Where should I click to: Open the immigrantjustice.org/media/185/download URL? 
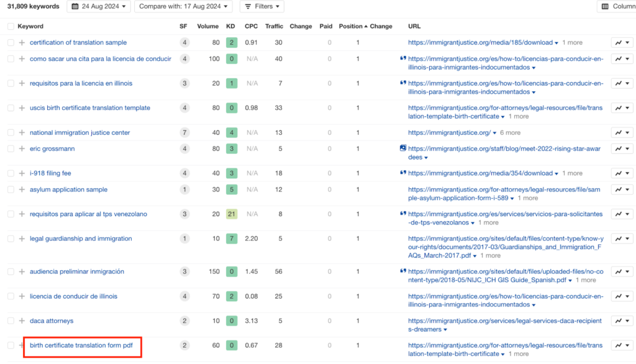(x=480, y=43)
